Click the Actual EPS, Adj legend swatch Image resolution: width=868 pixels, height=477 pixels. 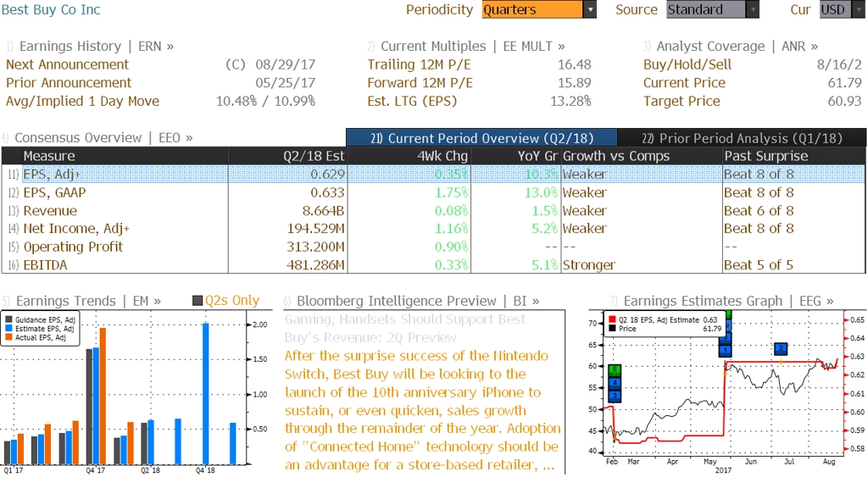8,337
